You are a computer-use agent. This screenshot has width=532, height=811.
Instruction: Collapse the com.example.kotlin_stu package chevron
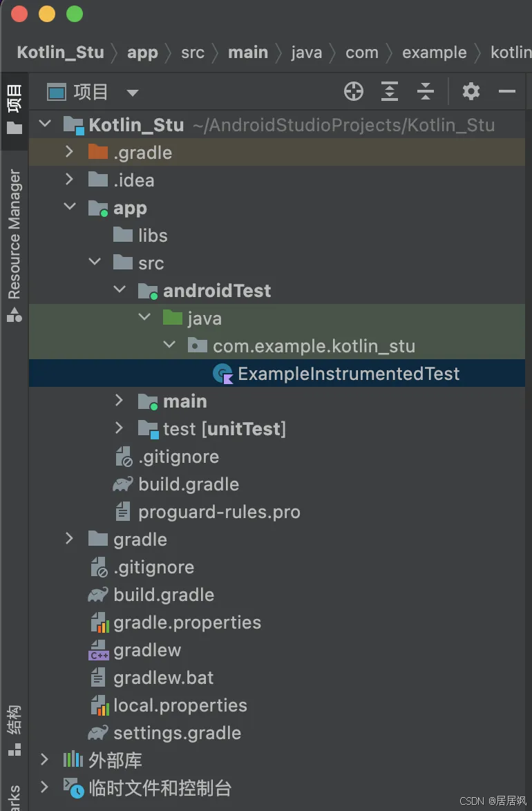[169, 345]
